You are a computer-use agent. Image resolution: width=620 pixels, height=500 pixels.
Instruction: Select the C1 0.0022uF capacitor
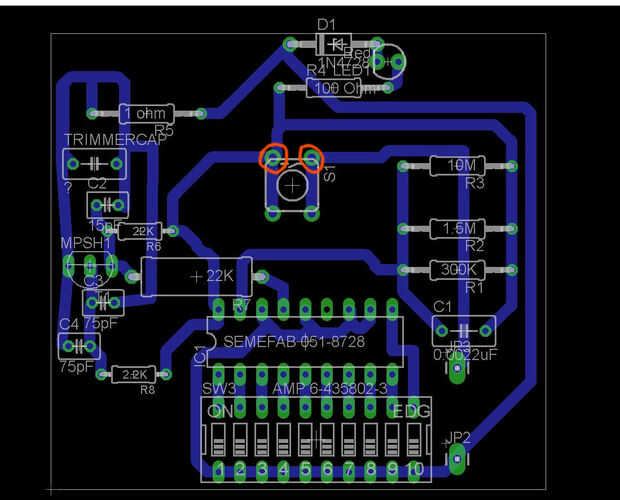click(464, 330)
